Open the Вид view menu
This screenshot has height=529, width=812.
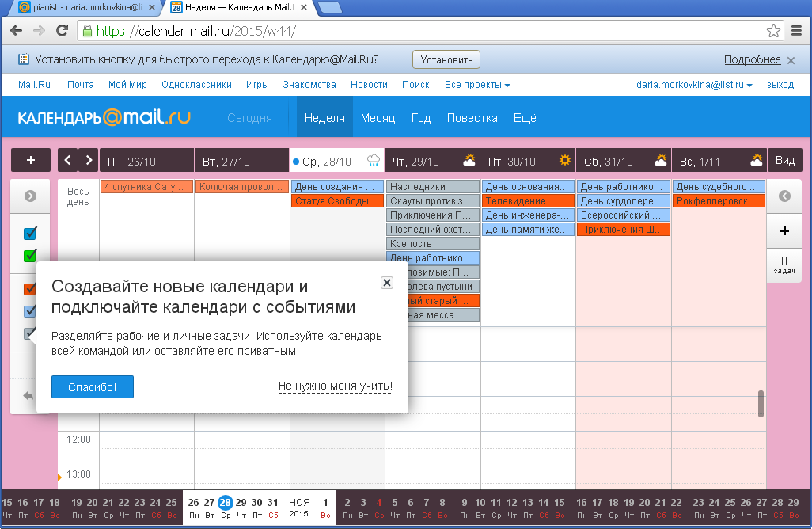pyautogui.click(x=785, y=160)
